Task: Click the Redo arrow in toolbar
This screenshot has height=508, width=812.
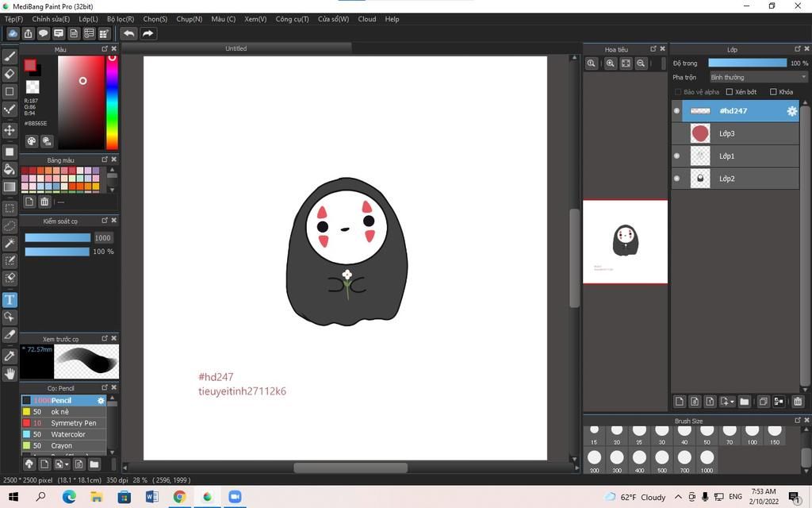Action: click(x=147, y=33)
